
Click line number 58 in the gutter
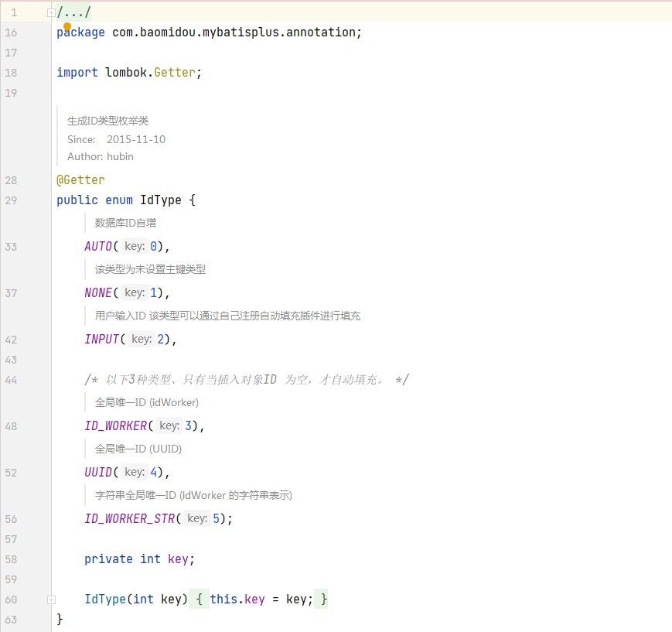tap(11, 559)
